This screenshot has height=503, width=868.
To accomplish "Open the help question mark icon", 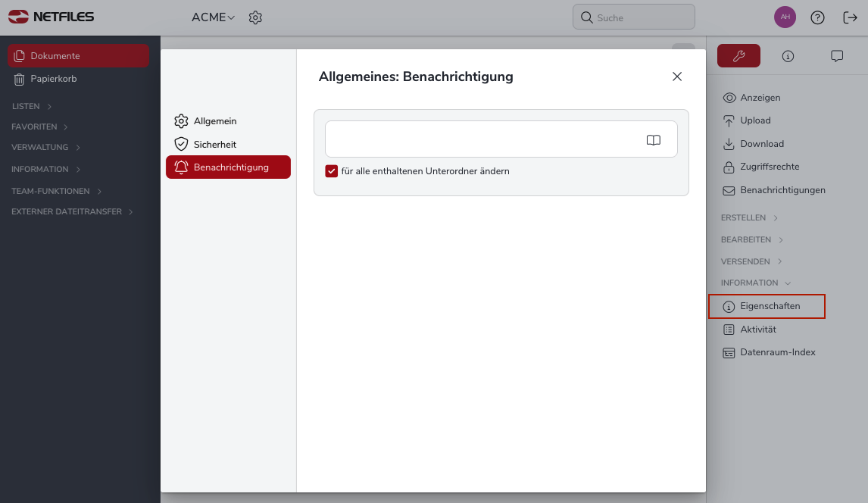I will tap(817, 17).
